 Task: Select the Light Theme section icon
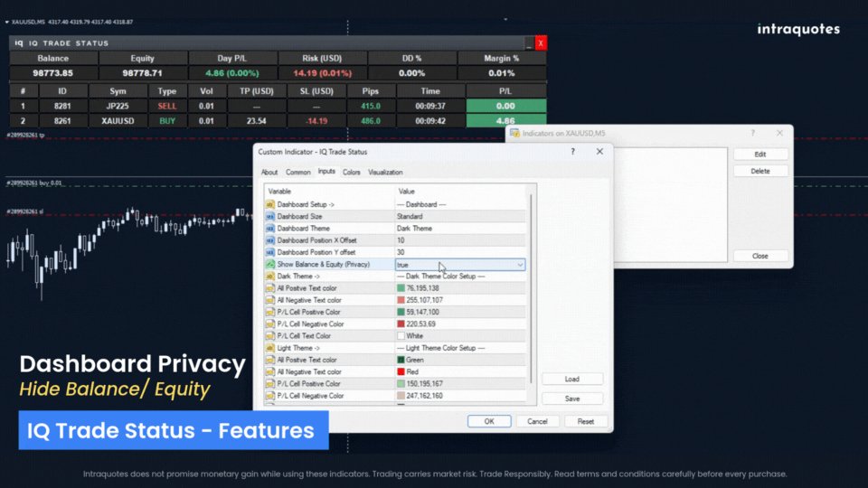pos(270,348)
